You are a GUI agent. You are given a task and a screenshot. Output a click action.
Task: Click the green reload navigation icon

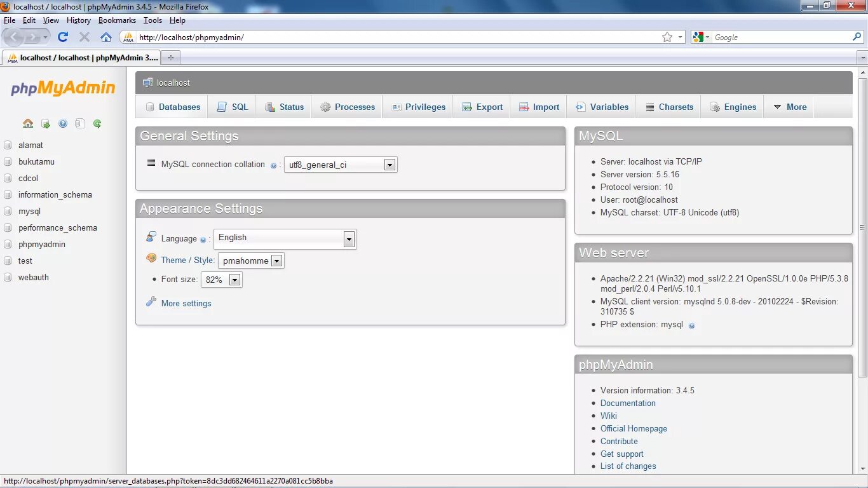coord(97,124)
